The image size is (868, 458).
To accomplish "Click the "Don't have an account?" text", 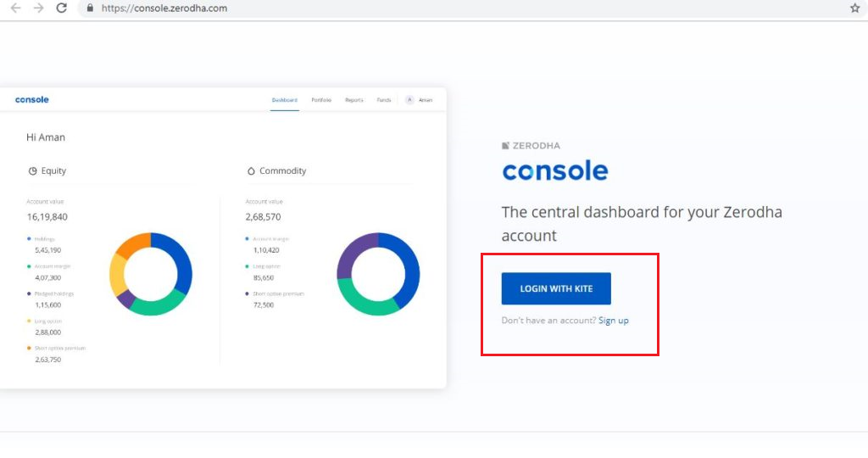I will tap(548, 321).
